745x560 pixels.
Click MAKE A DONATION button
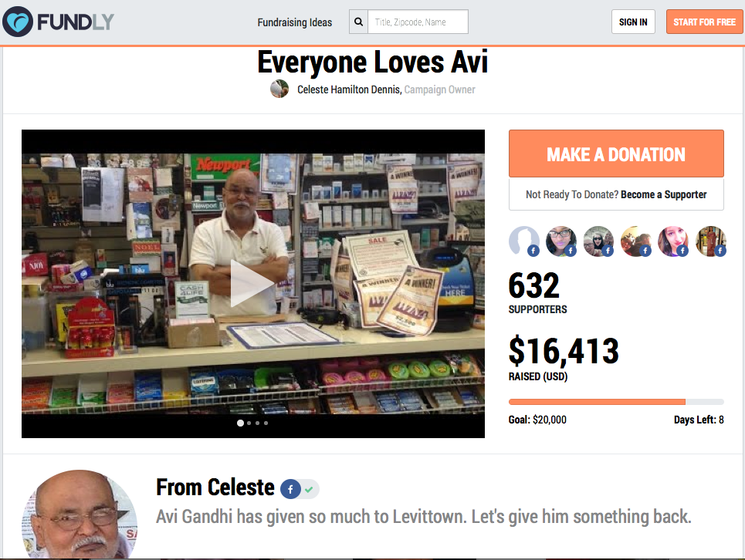pos(616,153)
